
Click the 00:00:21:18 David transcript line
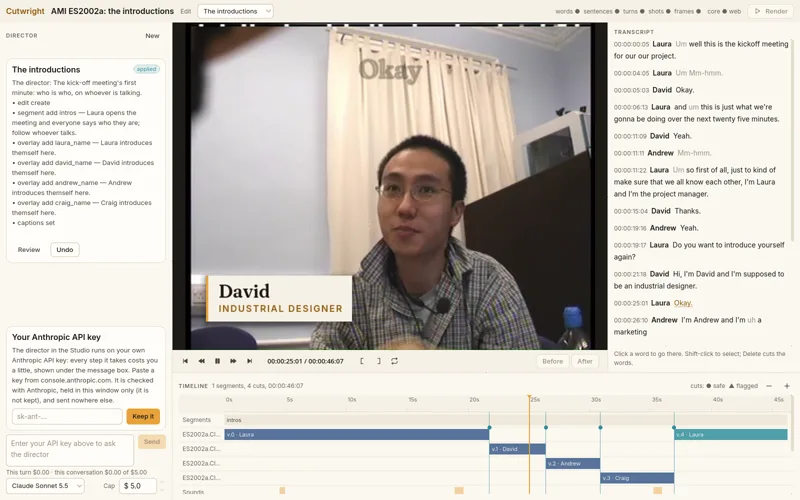pyautogui.click(x=699, y=280)
